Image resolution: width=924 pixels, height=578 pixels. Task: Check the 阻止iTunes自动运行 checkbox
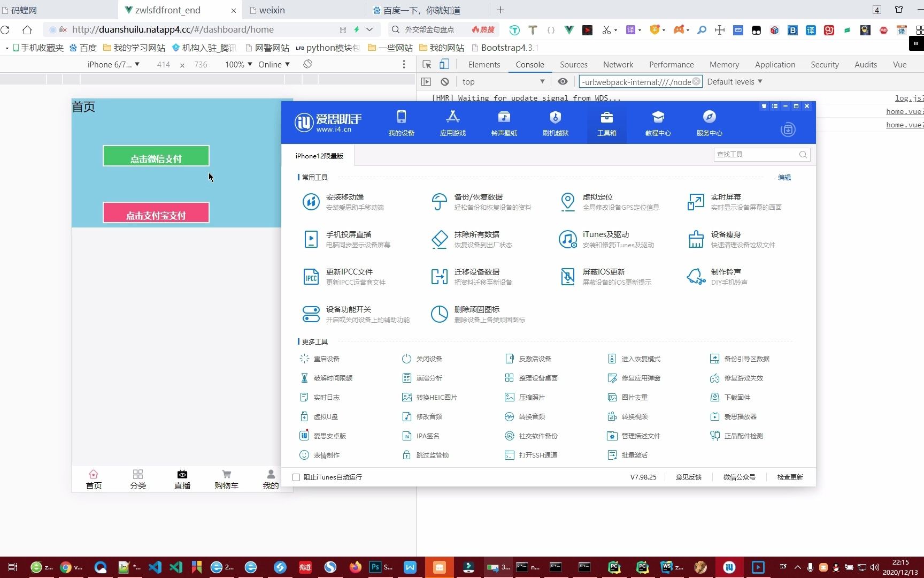[x=296, y=477]
